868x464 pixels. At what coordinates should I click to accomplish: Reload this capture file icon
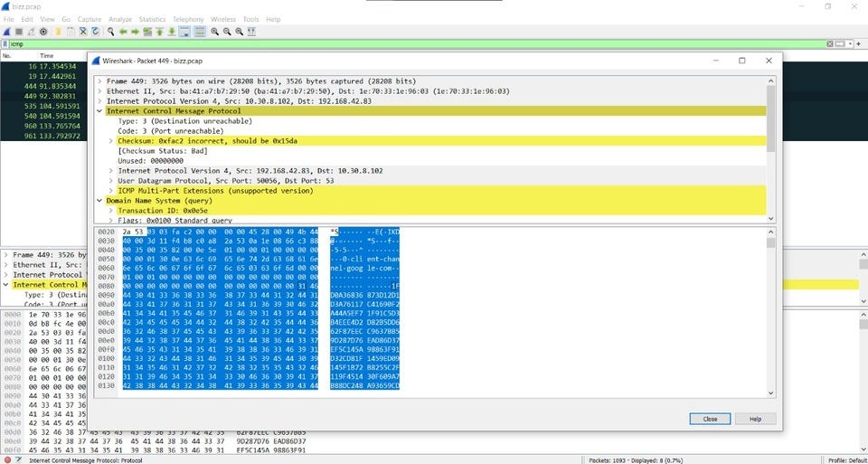tap(95, 32)
